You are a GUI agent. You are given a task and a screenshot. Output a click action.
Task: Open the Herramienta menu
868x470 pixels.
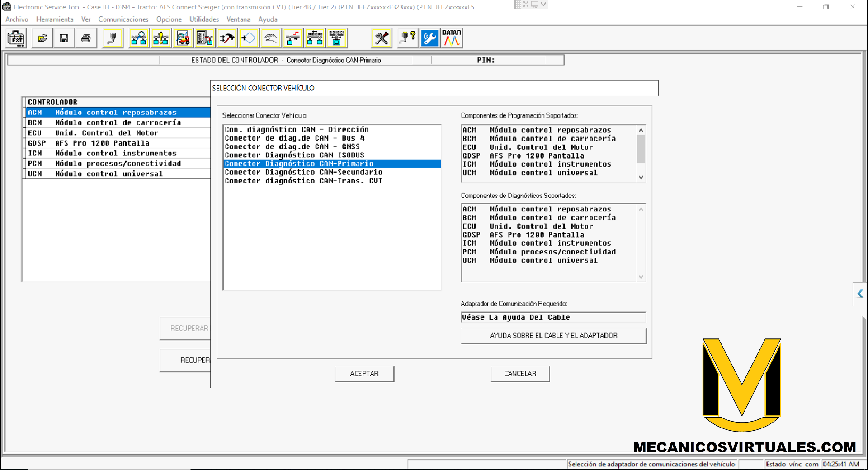pos(55,19)
